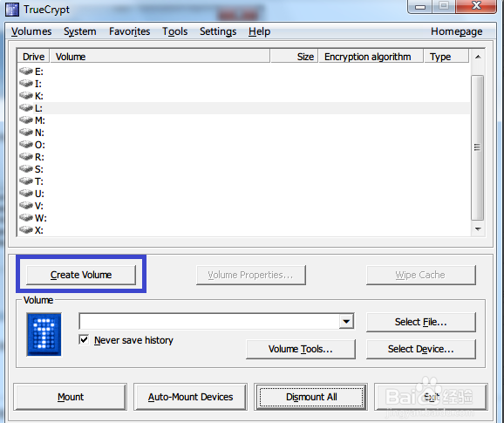Open the volume path dropdown arrow

[x=346, y=321]
